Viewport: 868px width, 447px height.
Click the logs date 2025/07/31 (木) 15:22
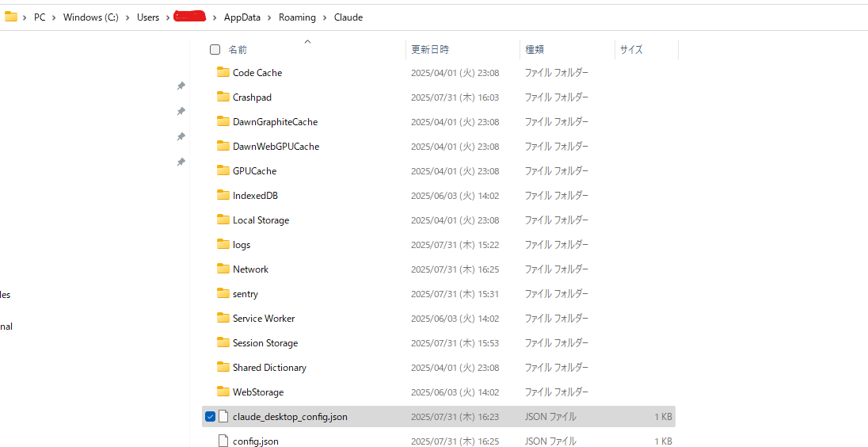[x=455, y=244]
